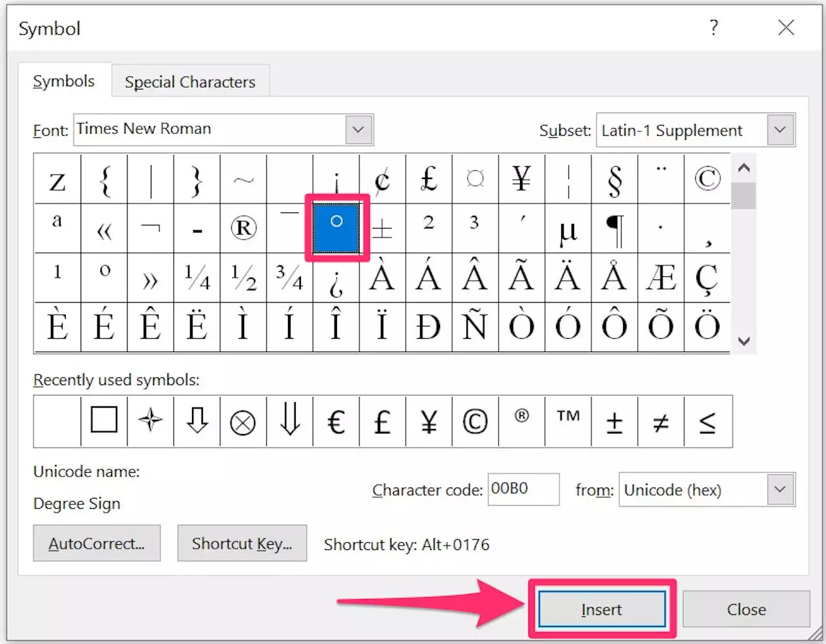This screenshot has width=826, height=644.
Task: Expand the Subset dropdown
Action: [780, 130]
